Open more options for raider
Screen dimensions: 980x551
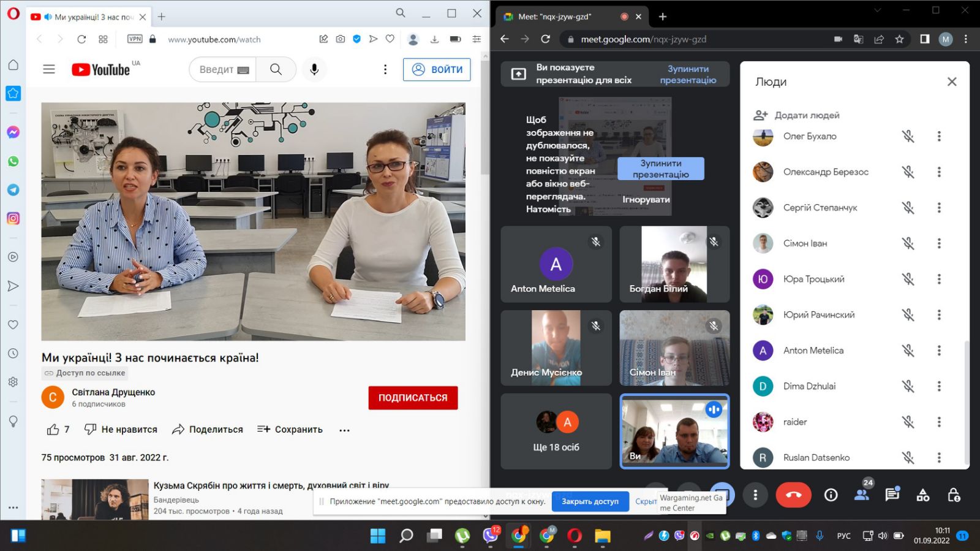939,422
